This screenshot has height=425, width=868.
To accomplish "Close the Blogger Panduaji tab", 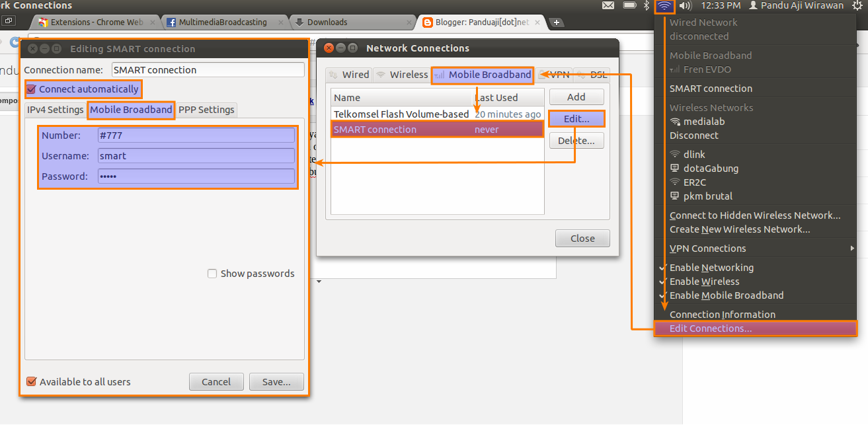I will pos(536,22).
